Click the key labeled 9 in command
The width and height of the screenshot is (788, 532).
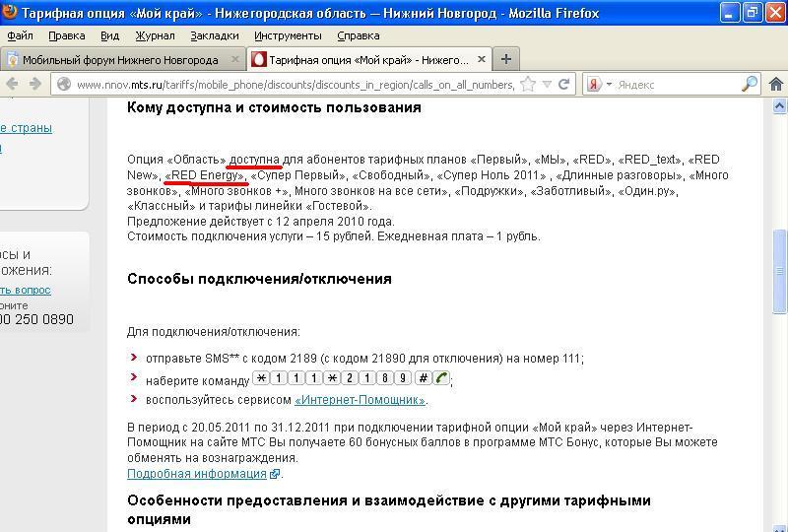tap(403, 377)
